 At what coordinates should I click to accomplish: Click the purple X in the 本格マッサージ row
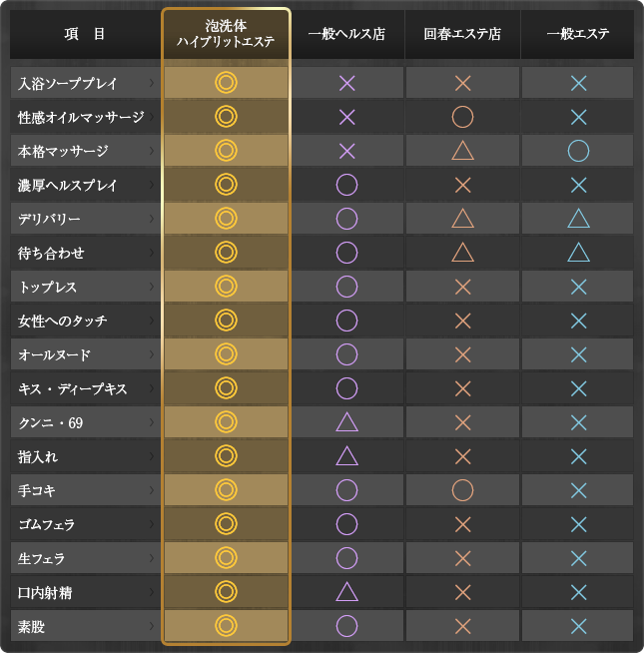click(x=347, y=151)
